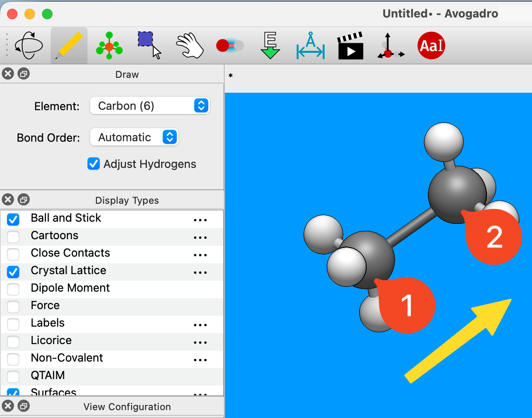Turn on Labels display type
The width and height of the screenshot is (532, 418).
tap(14, 324)
